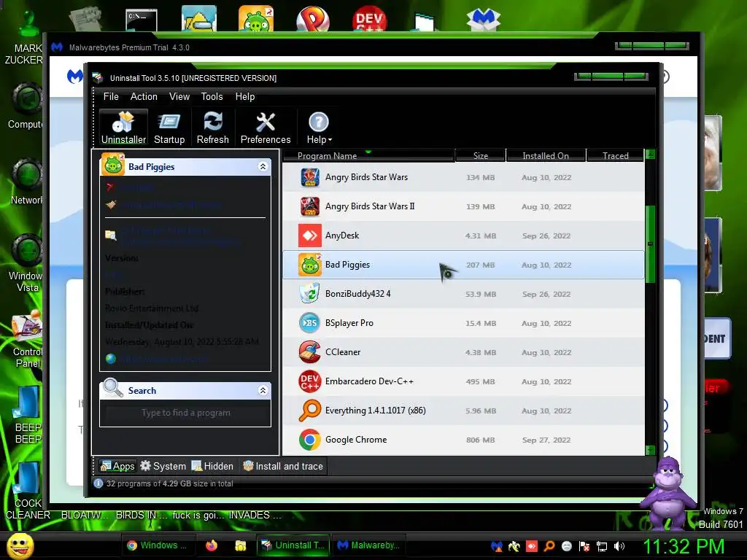Click the 'Sep 27, 2022' Chrome install date
The width and height of the screenshot is (747, 560).
(546, 440)
